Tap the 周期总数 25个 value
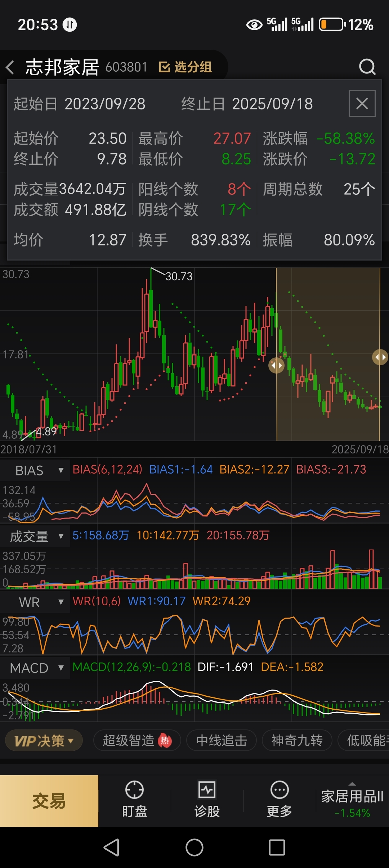Screen dimensions: 389x868 pyautogui.click(x=359, y=189)
